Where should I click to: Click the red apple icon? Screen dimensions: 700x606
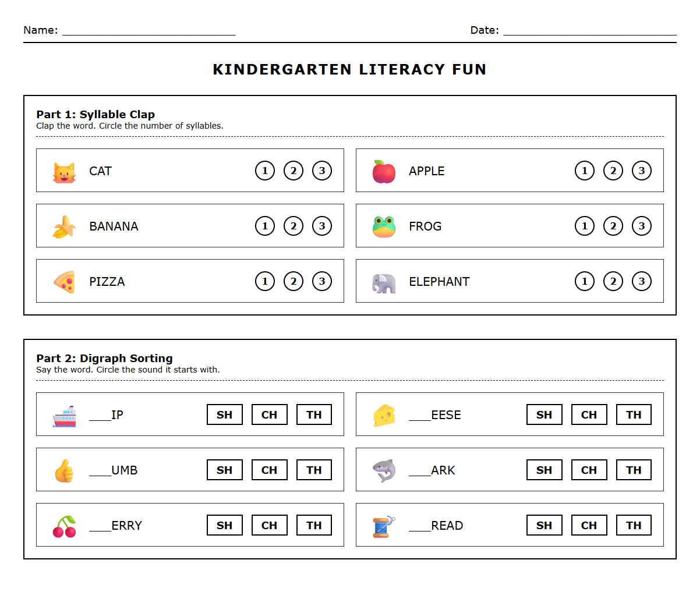pos(384,172)
